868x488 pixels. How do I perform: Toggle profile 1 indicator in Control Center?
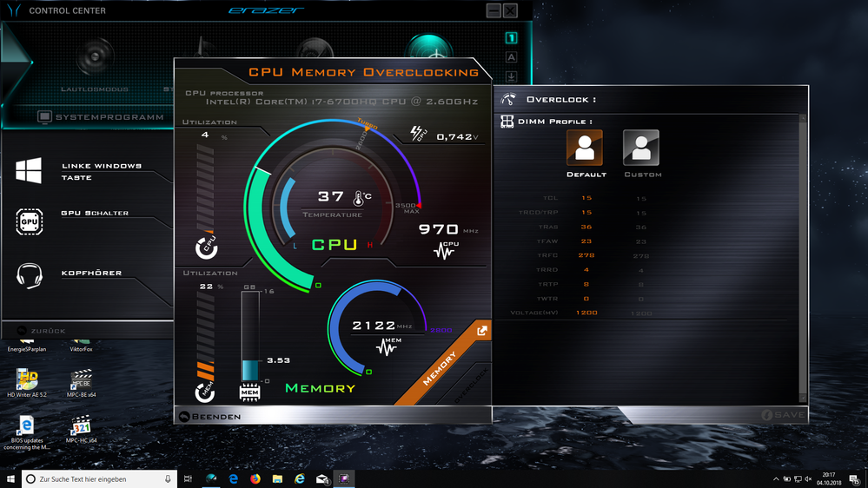pyautogui.click(x=512, y=38)
